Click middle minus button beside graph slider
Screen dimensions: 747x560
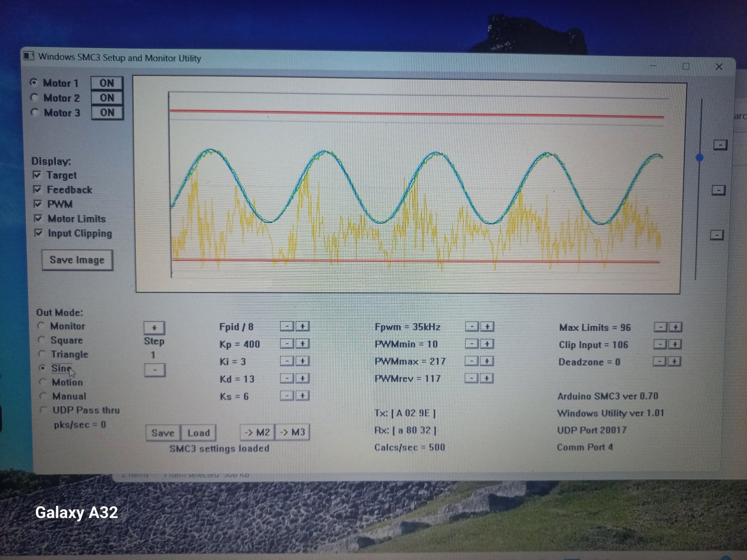[719, 190]
